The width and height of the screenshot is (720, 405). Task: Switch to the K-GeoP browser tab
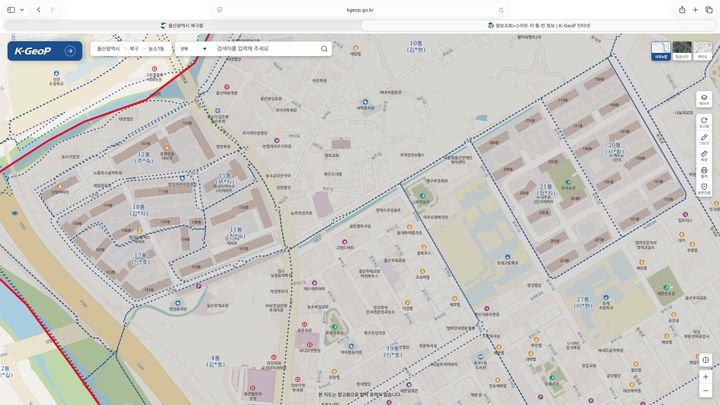tap(539, 26)
